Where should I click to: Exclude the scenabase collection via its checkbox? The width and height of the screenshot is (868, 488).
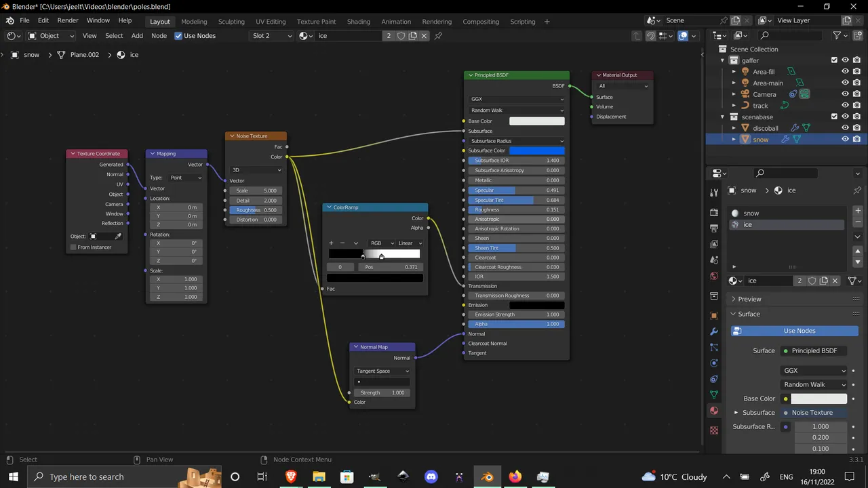tap(834, 117)
